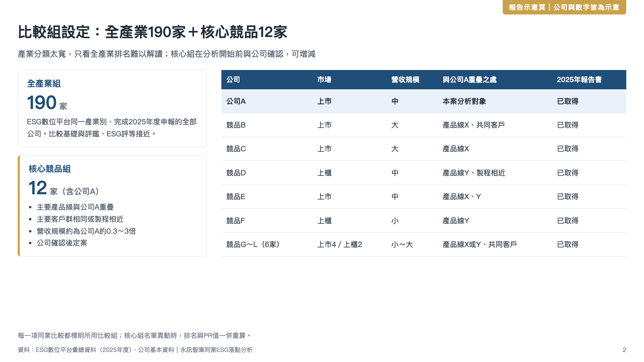Viewport: 644px width, 362px height.
Task: Click the bullet '公司確認後定案'
Action: tap(62, 243)
